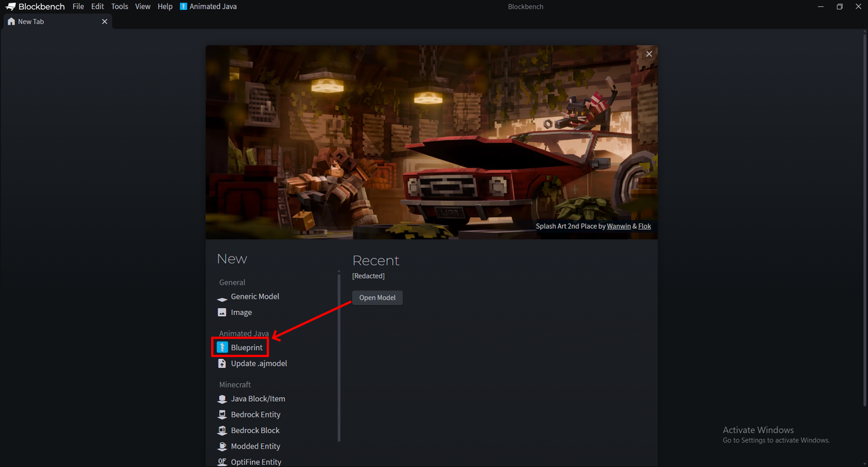Screen dimensions: 868x467
Task: Close the New Tab tab
Action: pyautogui.click(x=104, y=22)
